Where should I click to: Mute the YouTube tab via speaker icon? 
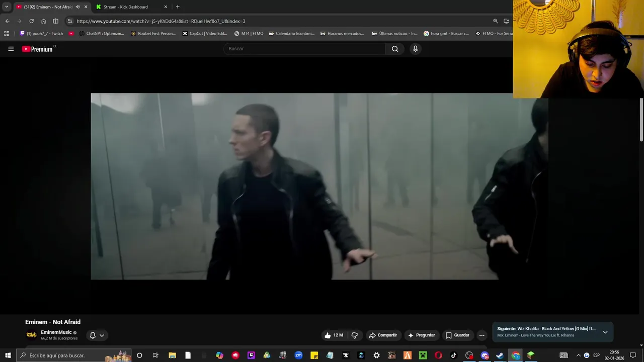(x=77, y=7)
